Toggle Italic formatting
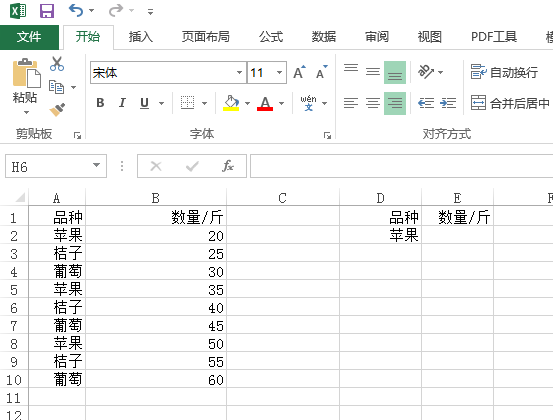 click(x=122, y=103)
